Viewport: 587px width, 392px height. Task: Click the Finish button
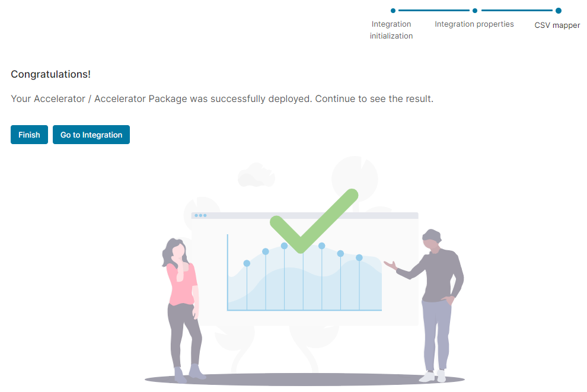[x=29, y=135]
